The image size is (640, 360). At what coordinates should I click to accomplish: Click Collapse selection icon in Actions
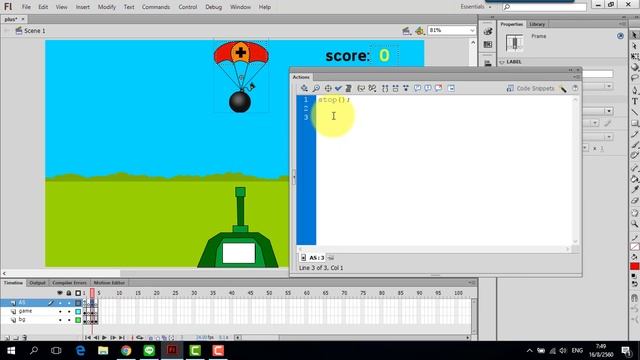[x=395, y=88]
